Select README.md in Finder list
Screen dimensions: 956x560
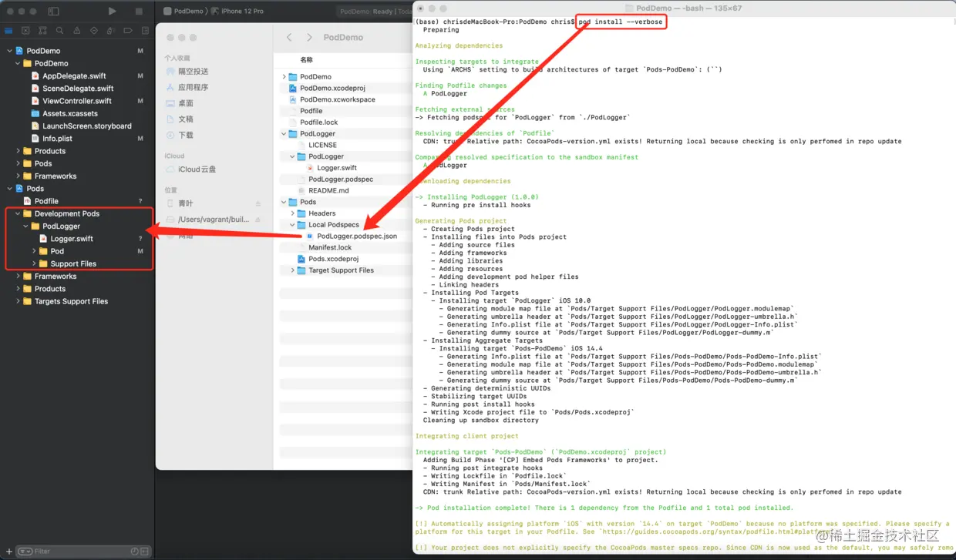[x=328, y=190]
